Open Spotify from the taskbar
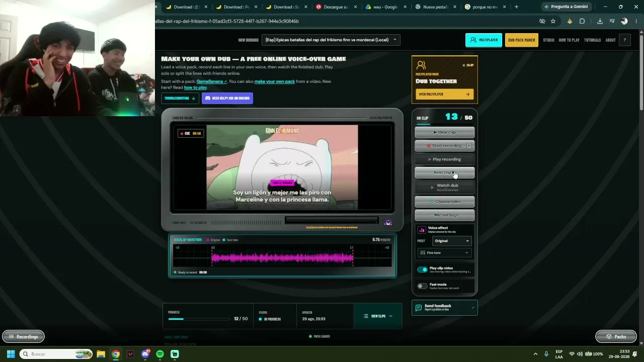 tap(160, 354)
